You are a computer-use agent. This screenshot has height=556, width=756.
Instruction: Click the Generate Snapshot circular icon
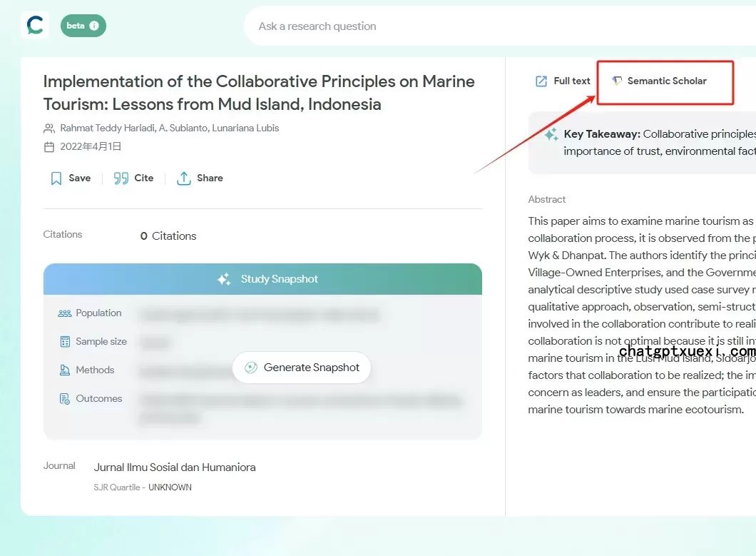pos(251,368)
